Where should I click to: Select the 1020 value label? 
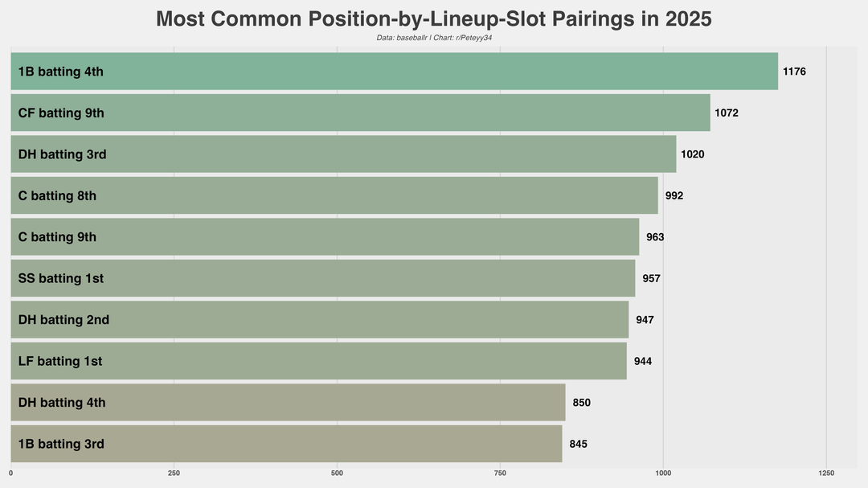693,154
